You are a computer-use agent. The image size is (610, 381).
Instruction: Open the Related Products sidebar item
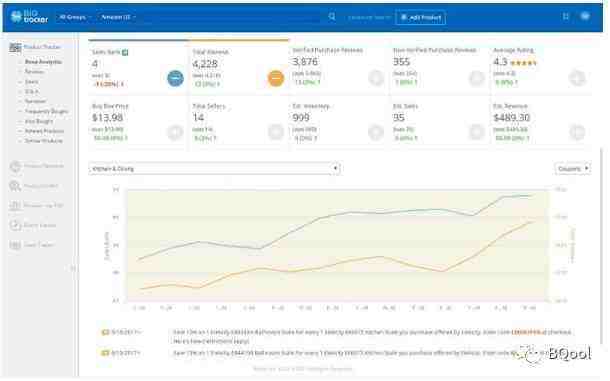44,131
